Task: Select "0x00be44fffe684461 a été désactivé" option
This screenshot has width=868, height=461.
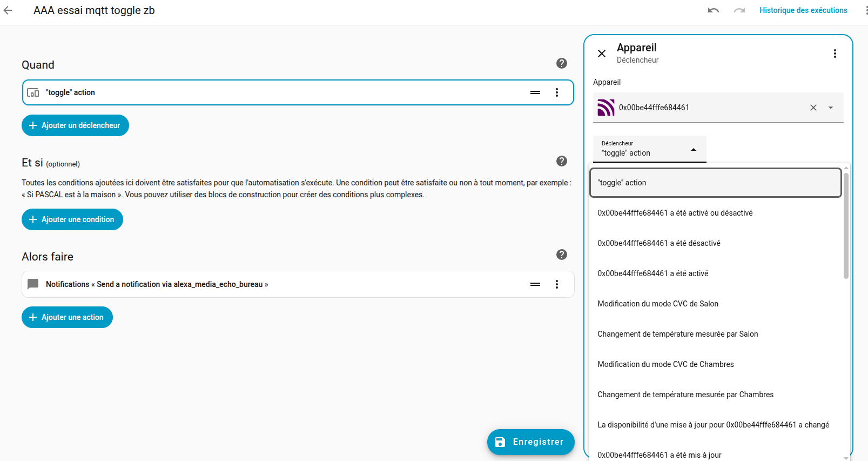Action: coord(658,243)
